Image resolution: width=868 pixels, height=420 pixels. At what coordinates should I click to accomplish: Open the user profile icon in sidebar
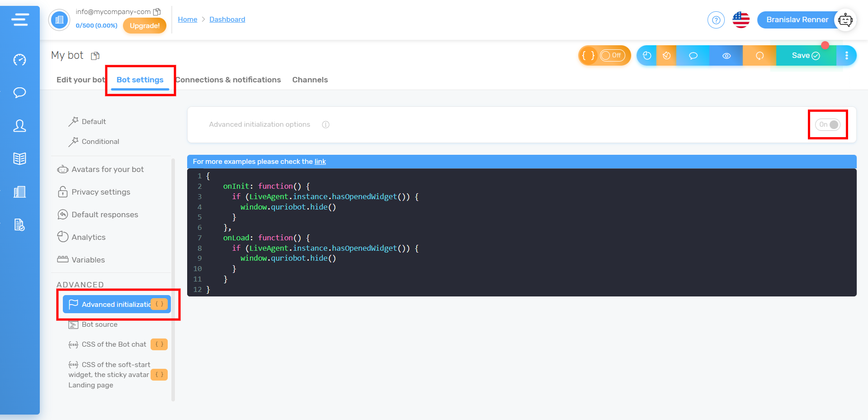pos(19,126)
